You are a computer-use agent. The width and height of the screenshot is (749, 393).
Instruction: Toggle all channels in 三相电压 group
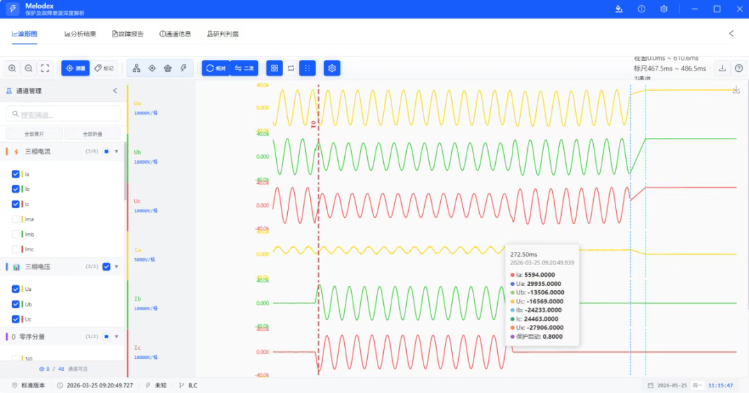pos(107,267)
